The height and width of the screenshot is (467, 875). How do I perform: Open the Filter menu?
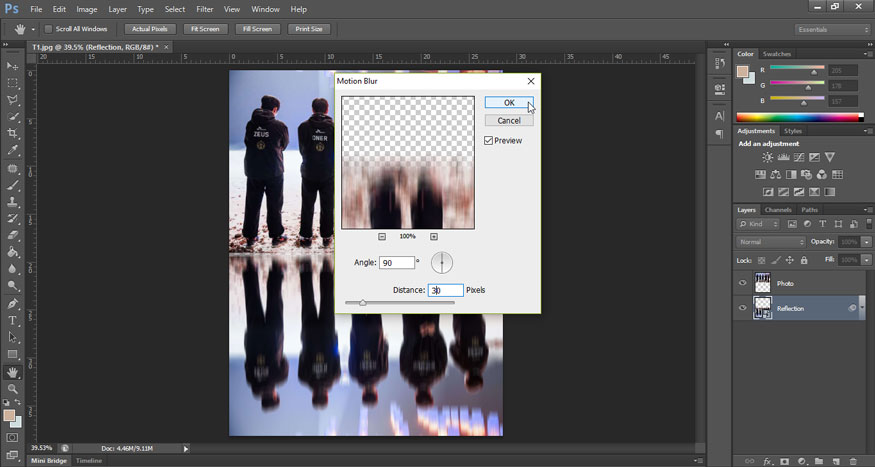tap(204, 9)
